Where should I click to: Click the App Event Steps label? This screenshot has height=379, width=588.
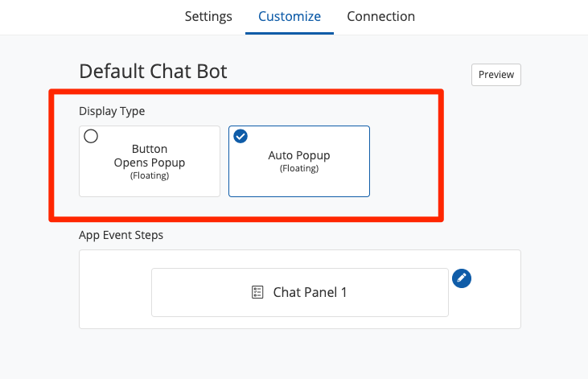click(121, 235)
